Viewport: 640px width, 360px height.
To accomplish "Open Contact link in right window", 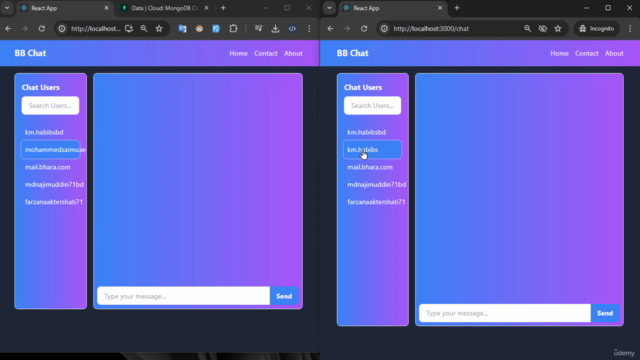I will (x=587, y=53).
